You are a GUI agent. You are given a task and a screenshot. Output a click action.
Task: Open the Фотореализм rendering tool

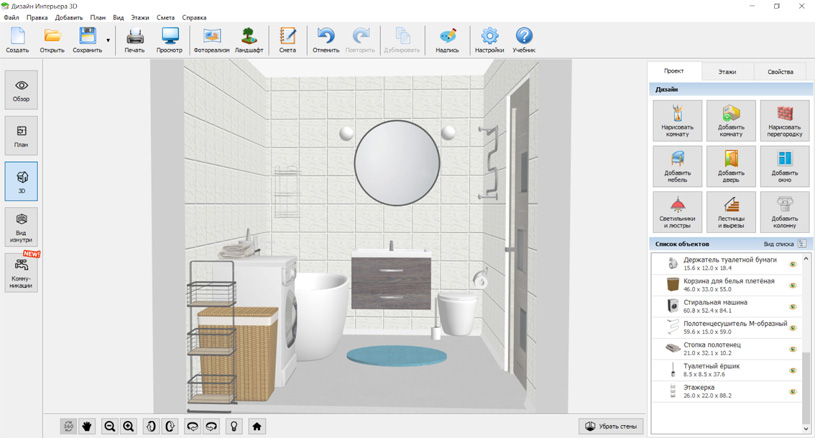point(211,40)
